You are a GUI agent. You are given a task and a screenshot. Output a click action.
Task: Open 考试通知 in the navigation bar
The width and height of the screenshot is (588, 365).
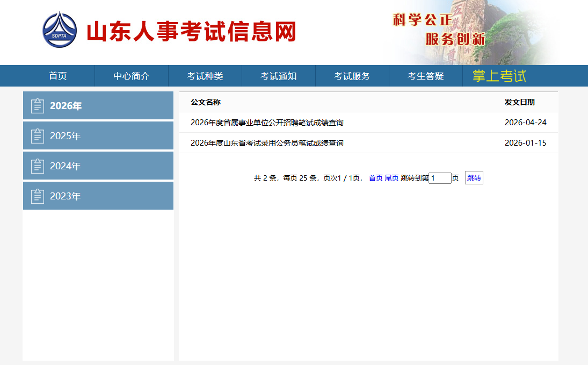pos(279,76)
